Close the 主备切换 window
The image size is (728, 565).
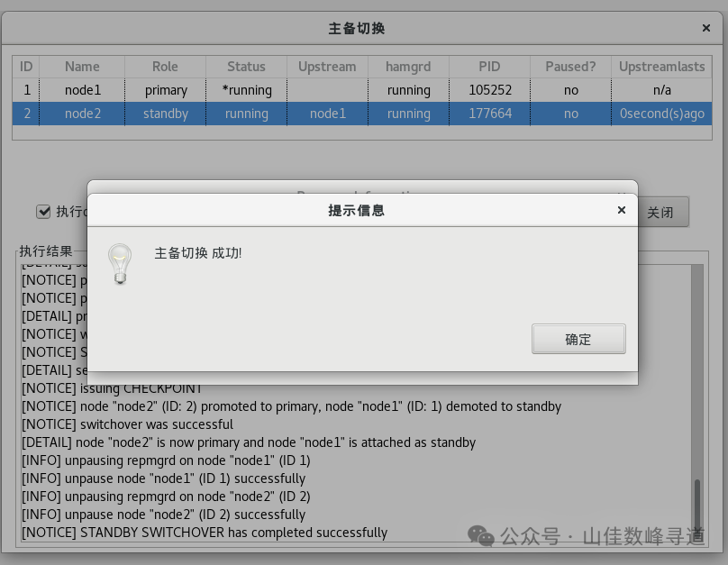pos(705,28)
